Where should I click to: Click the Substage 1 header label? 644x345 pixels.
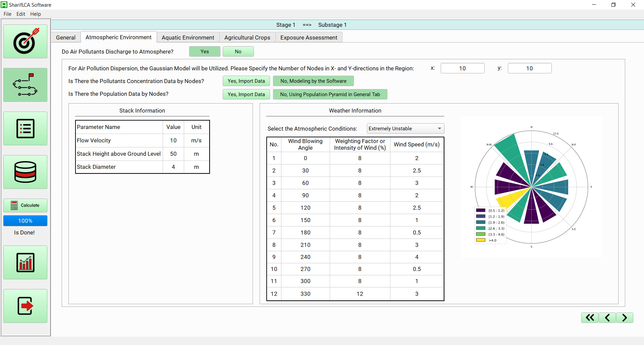(332, 25)
